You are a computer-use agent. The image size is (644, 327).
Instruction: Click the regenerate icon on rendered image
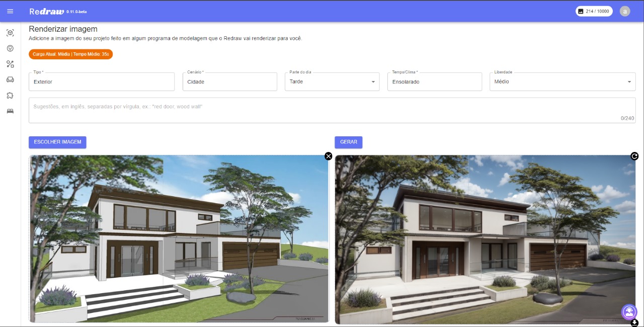[x=634, y=156]
